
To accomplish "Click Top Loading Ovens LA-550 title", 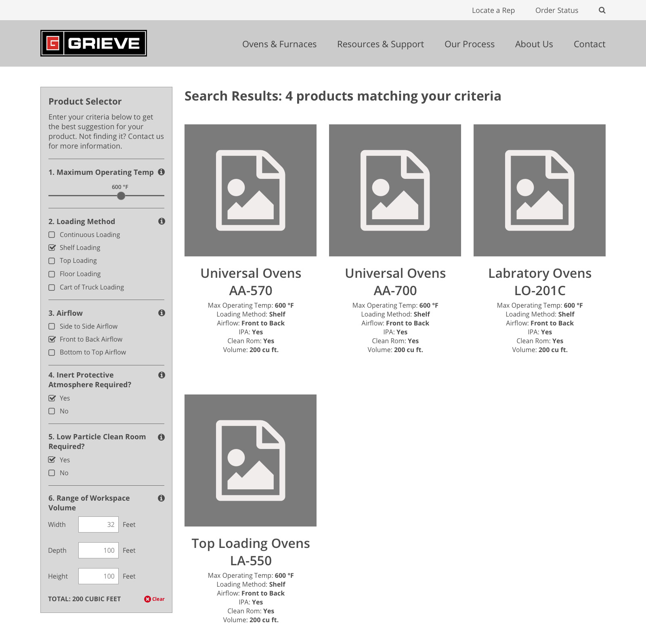I will pos(251,552).
